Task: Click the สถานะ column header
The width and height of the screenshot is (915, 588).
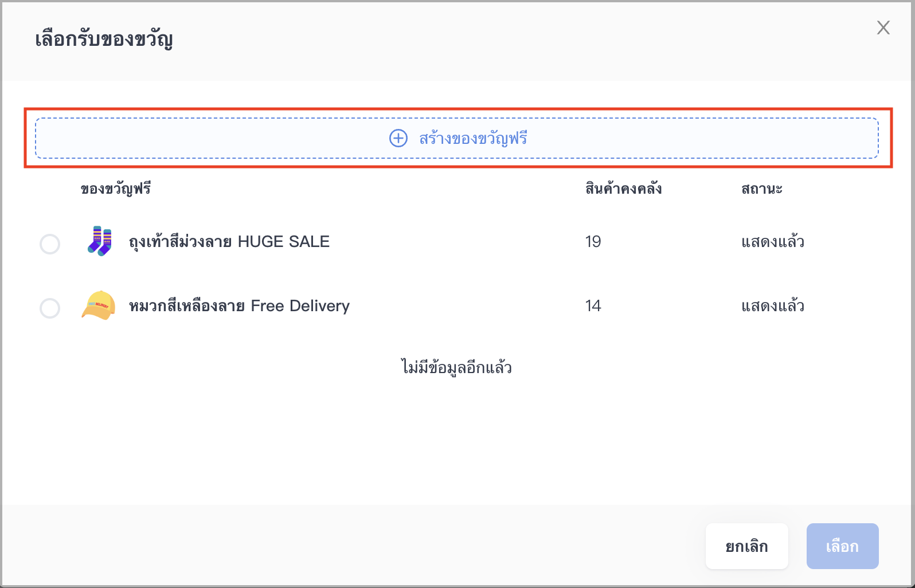Action: point(761,189)
